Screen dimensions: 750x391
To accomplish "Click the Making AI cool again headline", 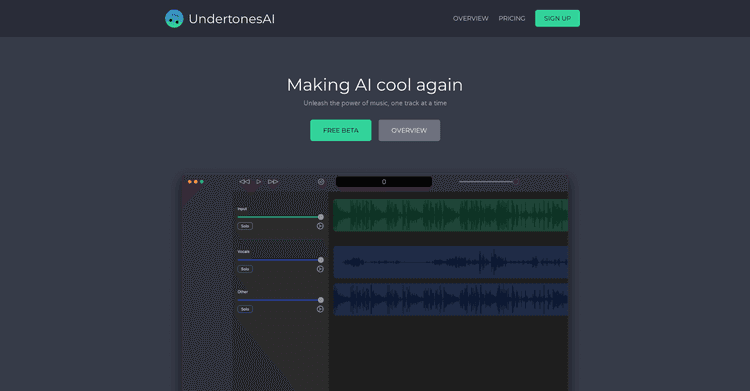I will click(x=375, y=85).
